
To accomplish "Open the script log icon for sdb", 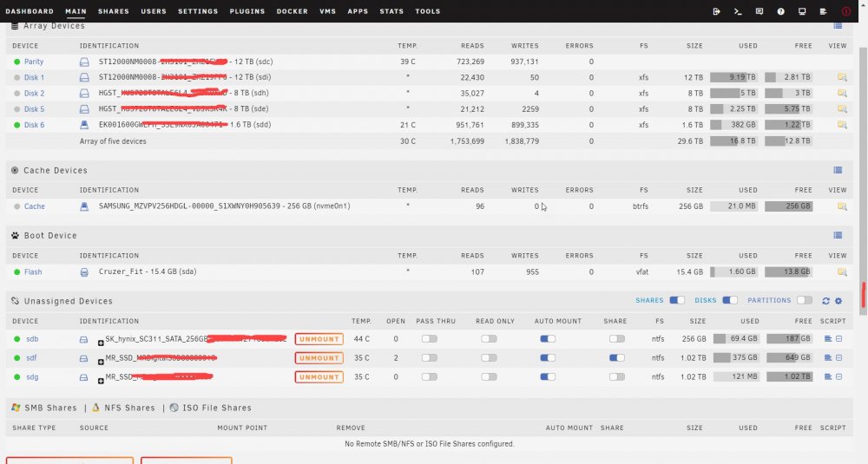I will pos(828,339).
